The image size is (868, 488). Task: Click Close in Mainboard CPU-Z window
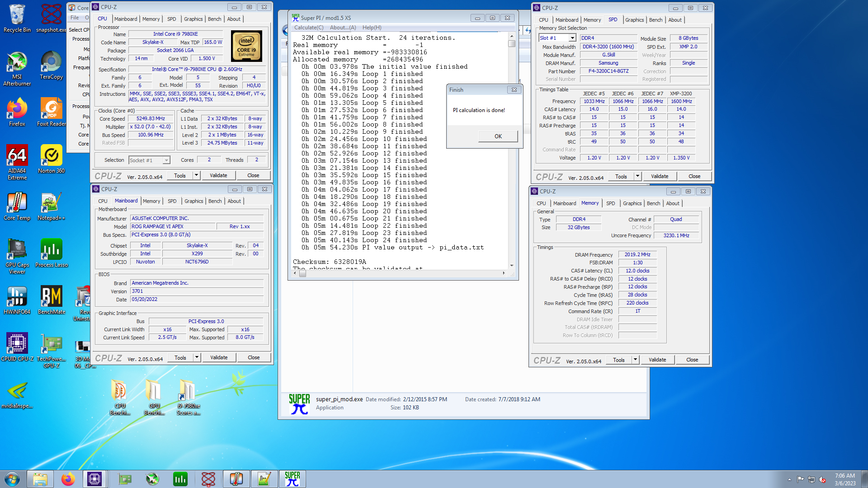pos(254,357)
